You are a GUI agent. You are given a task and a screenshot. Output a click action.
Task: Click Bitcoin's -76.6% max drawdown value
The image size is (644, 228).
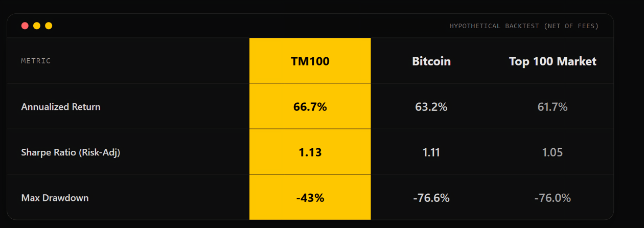pyautogui.click(x=431, y=198)
